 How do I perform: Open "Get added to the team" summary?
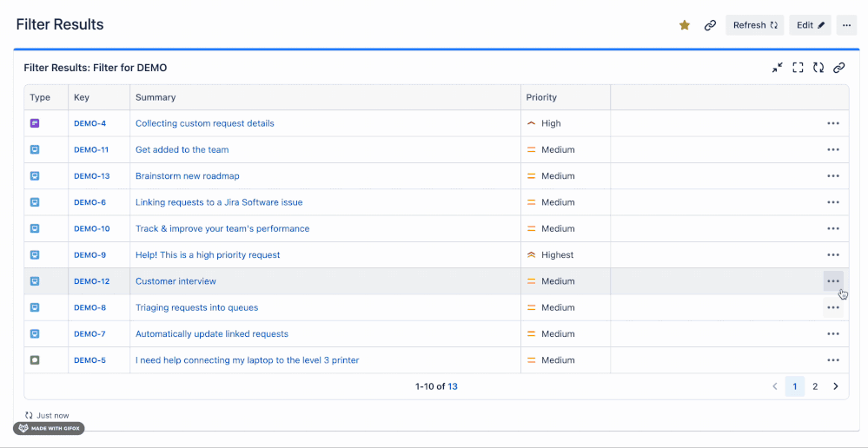point(182,150)
